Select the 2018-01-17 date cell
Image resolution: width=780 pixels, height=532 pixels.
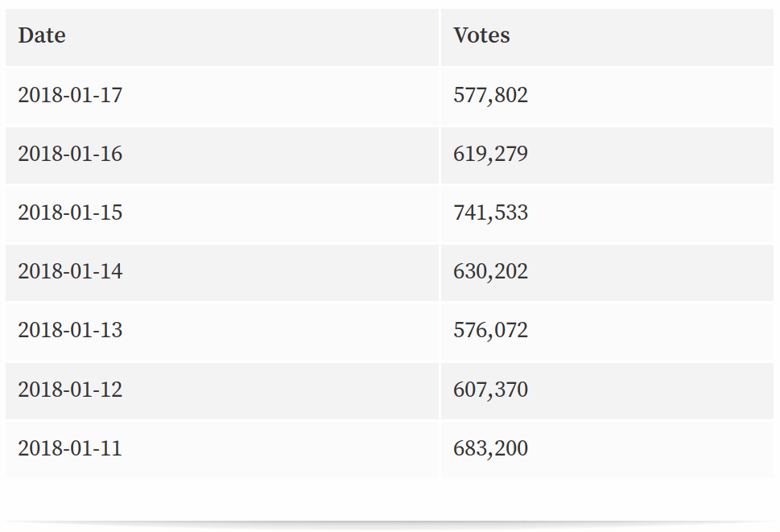coord(222,97)
